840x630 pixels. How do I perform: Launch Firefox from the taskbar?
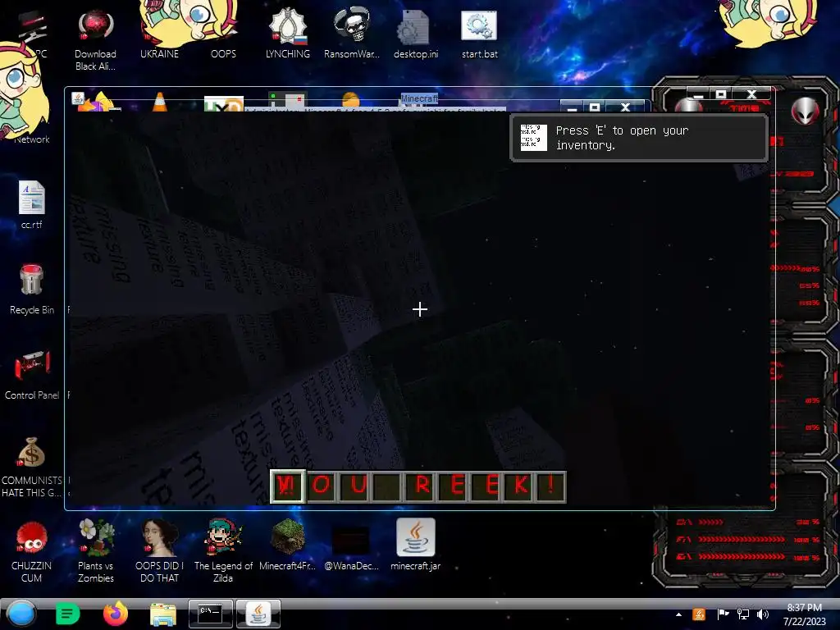tap(115, 614)
